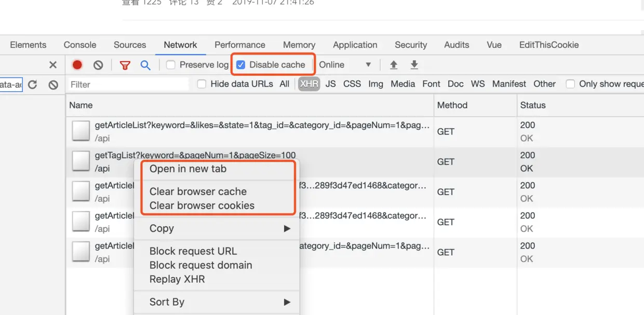Click the import HAR upload arrow icon
Viewport: 644px width, 315px height.
point(394,65)
